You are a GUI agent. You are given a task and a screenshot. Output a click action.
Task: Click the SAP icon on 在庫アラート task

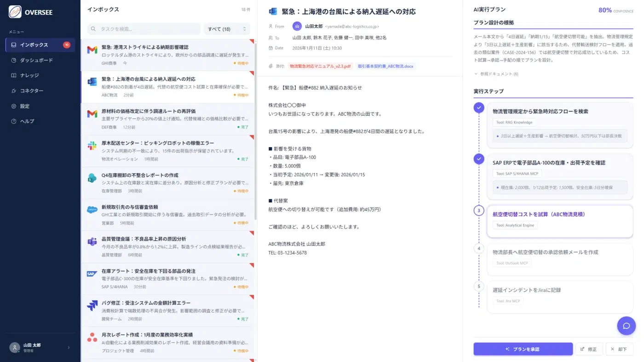point(92,274)
